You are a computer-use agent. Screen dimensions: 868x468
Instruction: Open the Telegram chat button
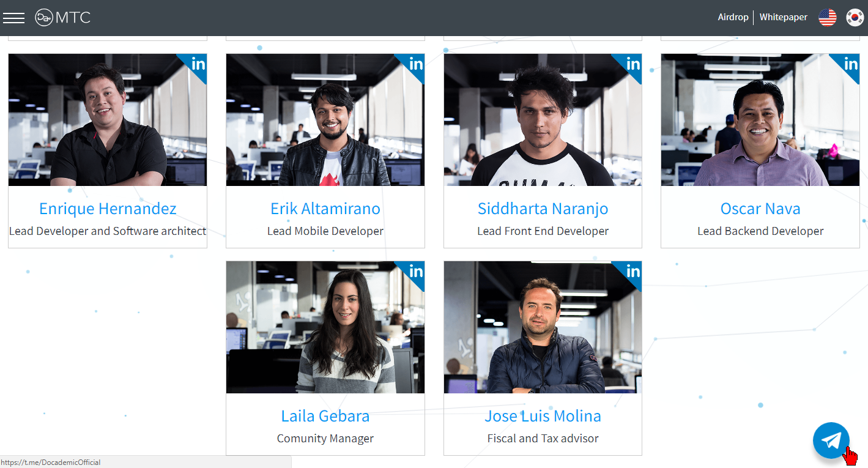(831, 440)
